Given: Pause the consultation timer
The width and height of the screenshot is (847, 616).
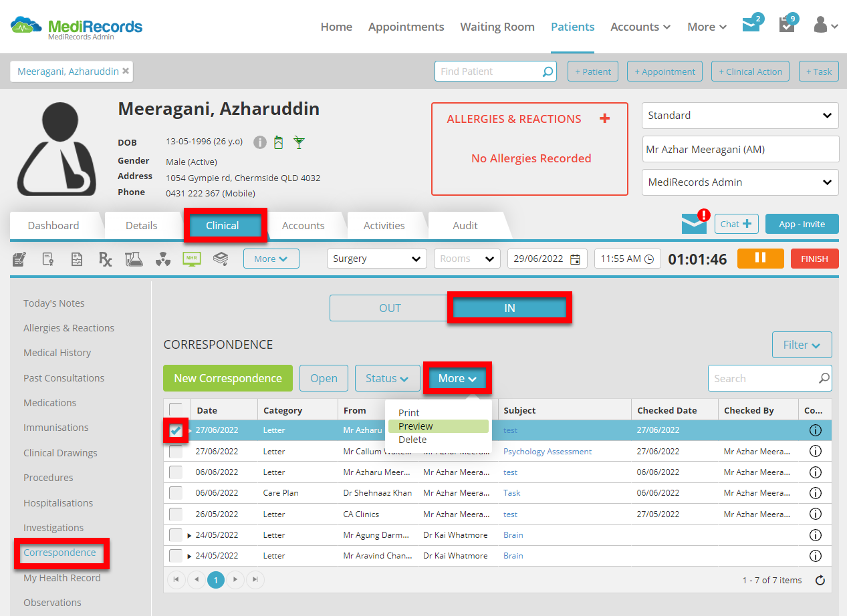Looking at the screenshot, I should pos(760,259).
